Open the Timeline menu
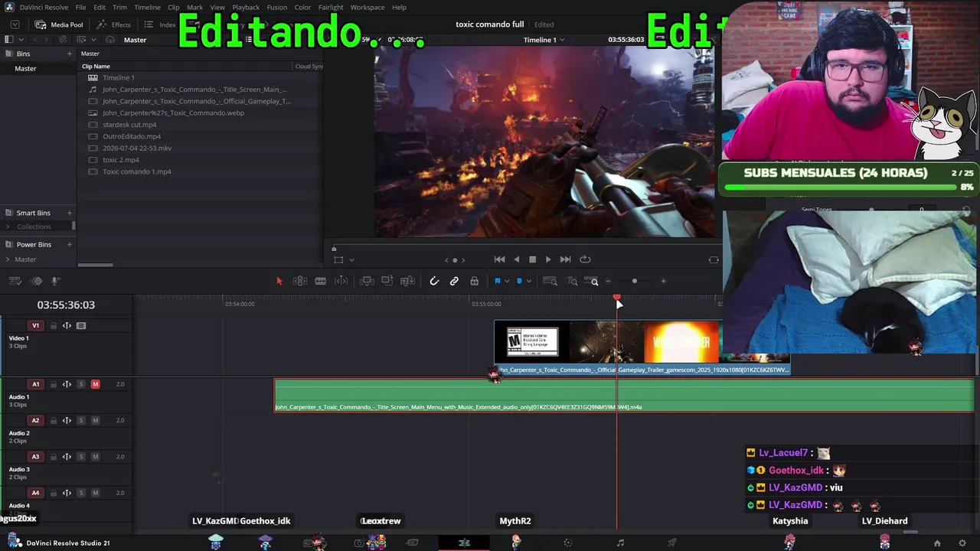Image resolution: width=980 pixels, height=551 pixels. 147,7
